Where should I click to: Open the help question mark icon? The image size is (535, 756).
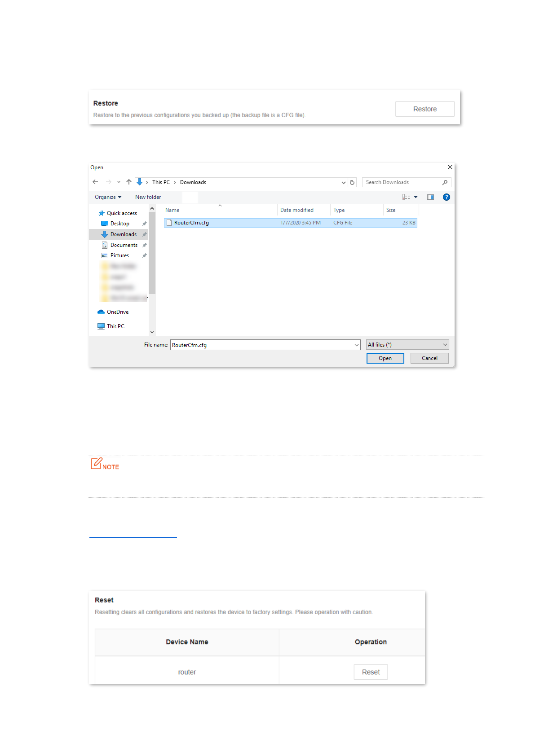click(x=447, y=197)
